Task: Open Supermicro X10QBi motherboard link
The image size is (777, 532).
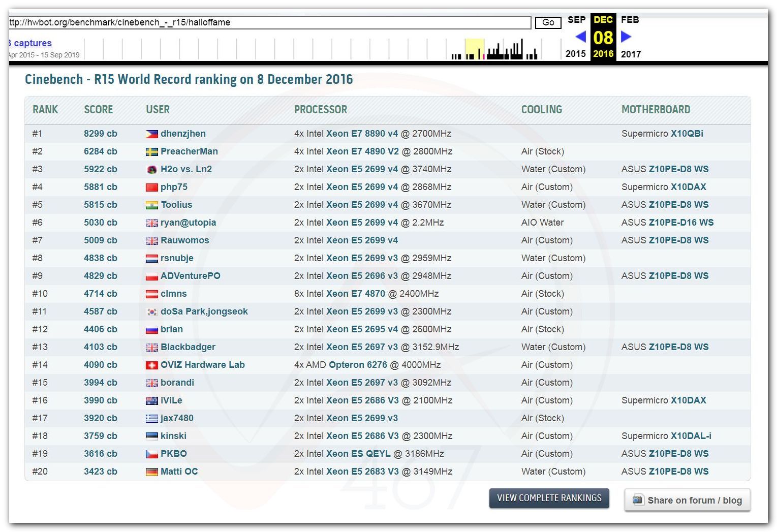Action: (687, 134)
